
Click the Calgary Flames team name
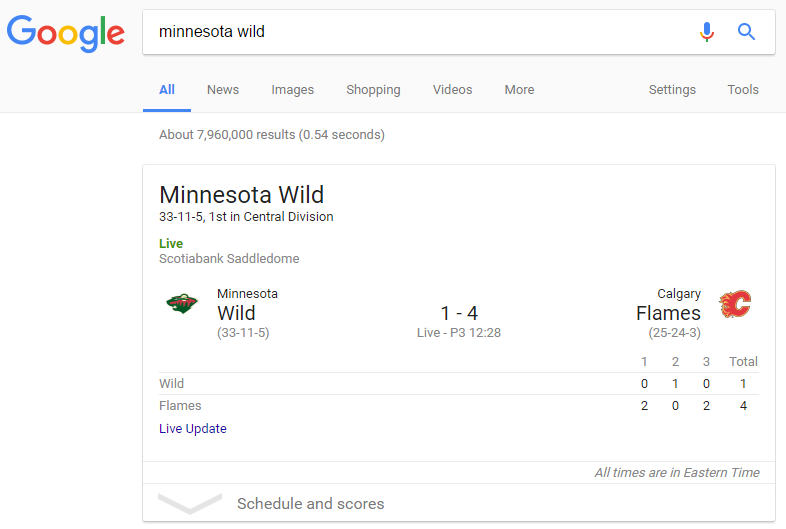click(x=668, y=313)
